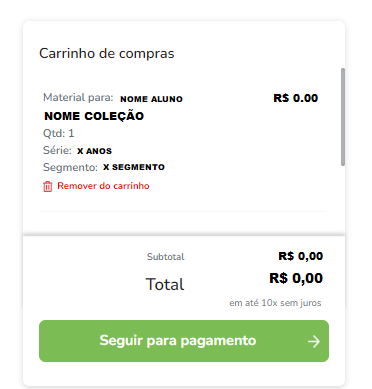Screen dimensions: 372x389
Task: Click the Qtd: 1 quantity text
Action: tap(59, 133)
